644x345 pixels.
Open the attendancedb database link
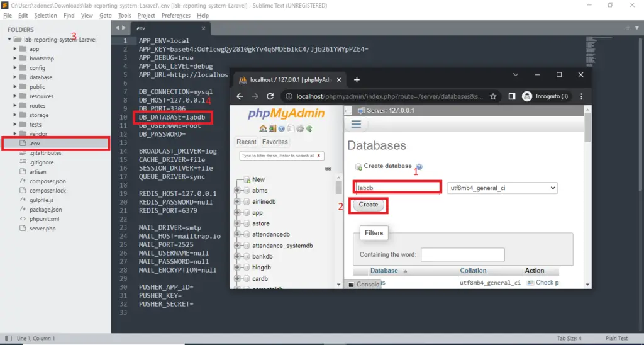pyautogui.click(x=271, y=234)
